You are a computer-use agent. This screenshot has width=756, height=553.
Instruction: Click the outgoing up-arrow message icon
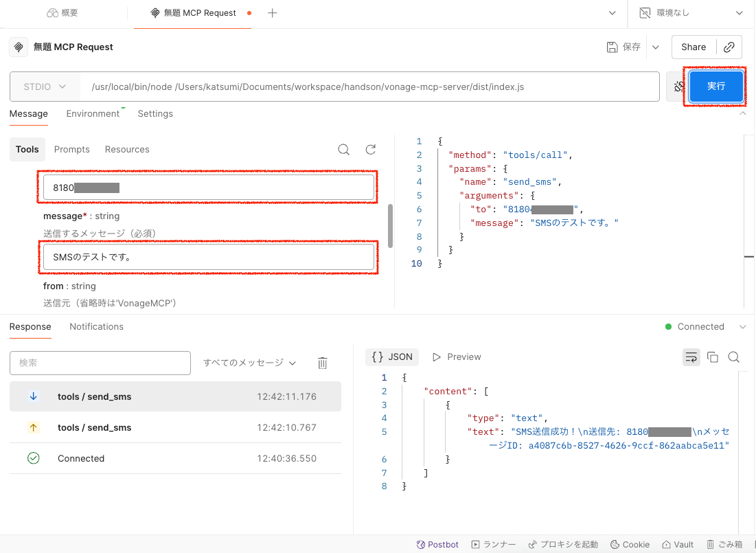pos(33,427)
